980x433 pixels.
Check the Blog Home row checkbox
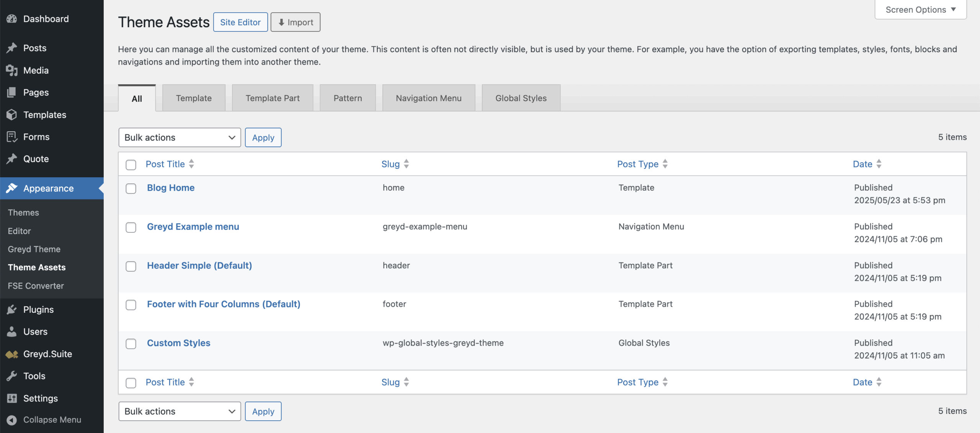coord(131,188)
